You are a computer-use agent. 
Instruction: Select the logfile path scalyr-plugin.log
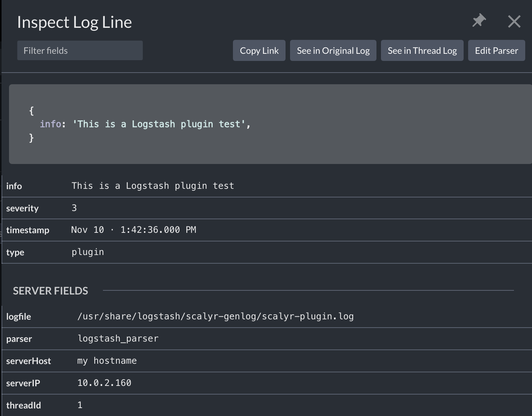[x=215, y=316]
